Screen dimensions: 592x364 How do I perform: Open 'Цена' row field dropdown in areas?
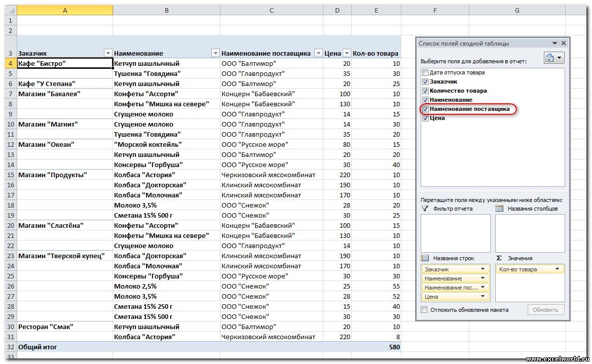coord(483,297)
